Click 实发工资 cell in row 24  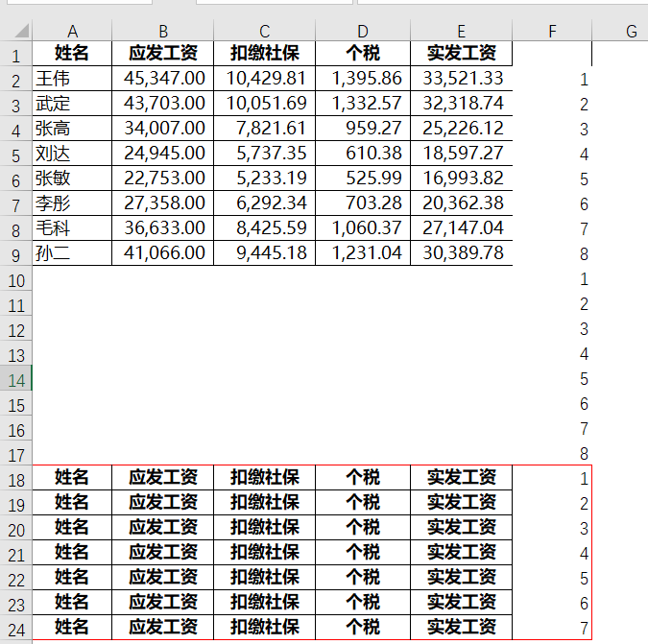(461, 627)
